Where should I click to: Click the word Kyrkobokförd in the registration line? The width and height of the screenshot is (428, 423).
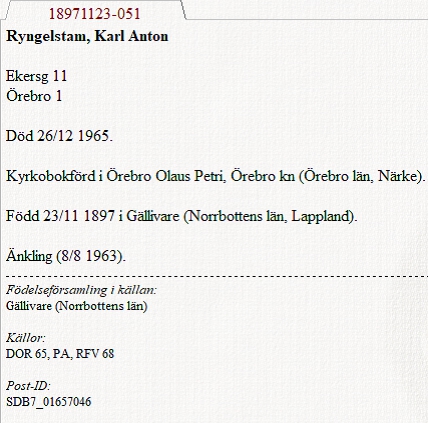pyautogui.click(x=51, y=176)
